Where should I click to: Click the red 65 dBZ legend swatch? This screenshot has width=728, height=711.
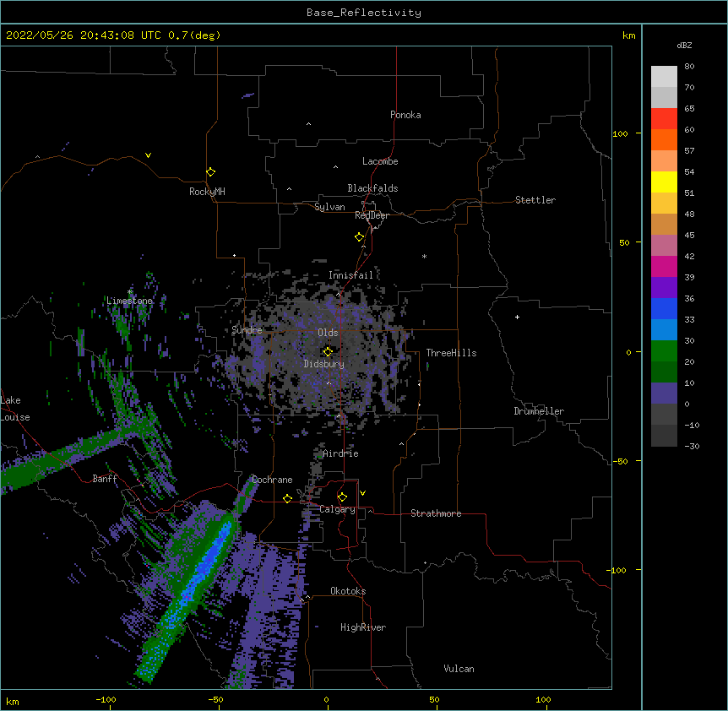664,119
